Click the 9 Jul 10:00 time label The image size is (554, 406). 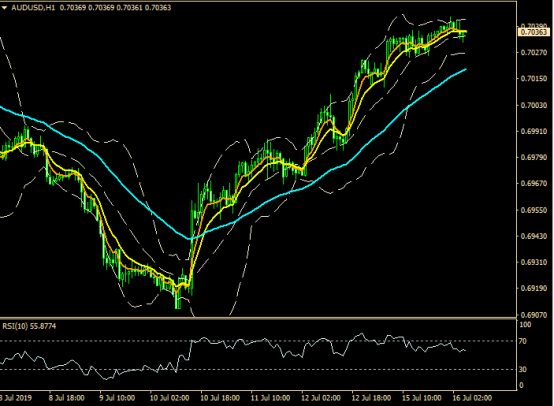(117, 398)
